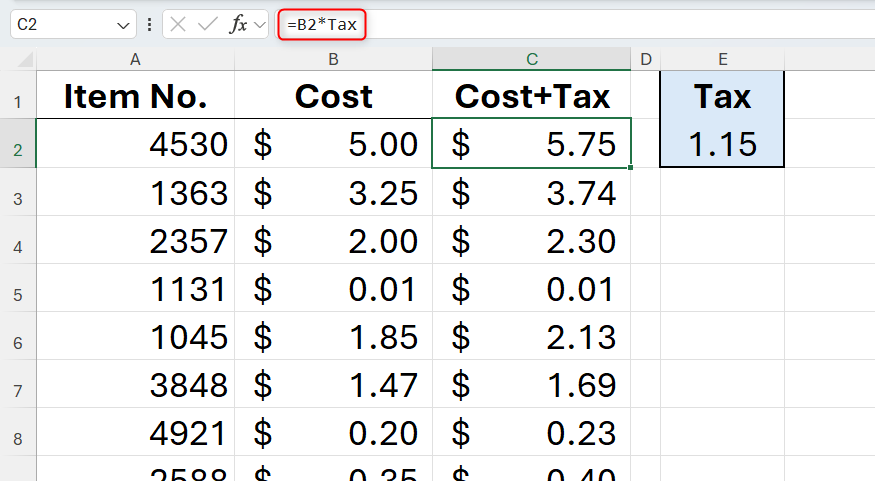
Task: Select Cost+Tax cell showing 0.23
Action: (x=531, y=432)
